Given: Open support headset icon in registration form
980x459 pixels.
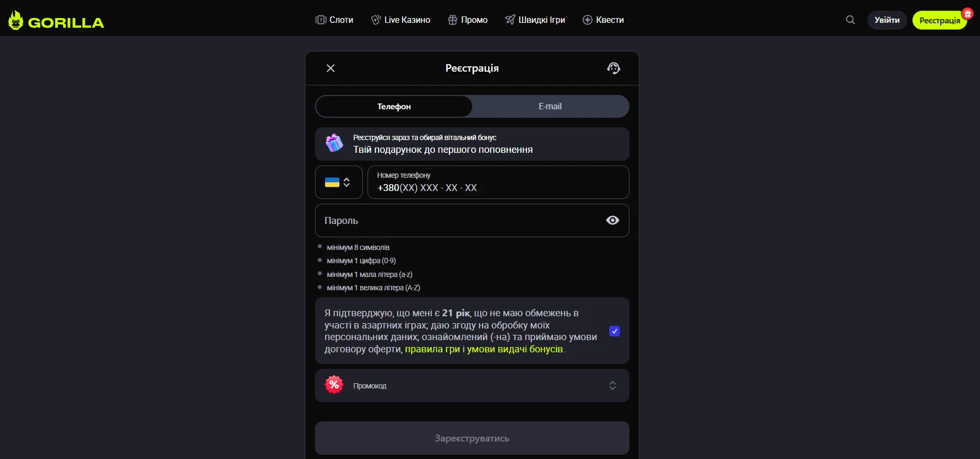Looking at the screenshot, I should coord(613,68).
